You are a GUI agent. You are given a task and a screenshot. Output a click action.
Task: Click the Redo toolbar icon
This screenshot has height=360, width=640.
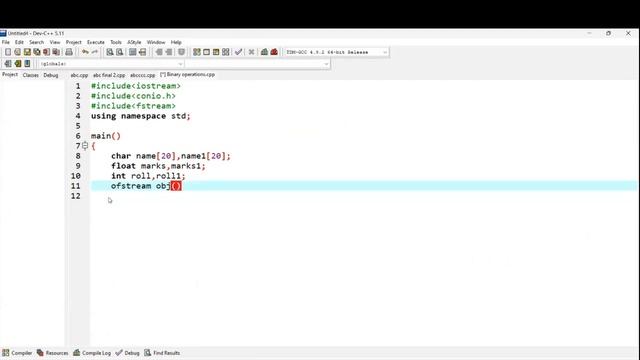click(95, 52)
